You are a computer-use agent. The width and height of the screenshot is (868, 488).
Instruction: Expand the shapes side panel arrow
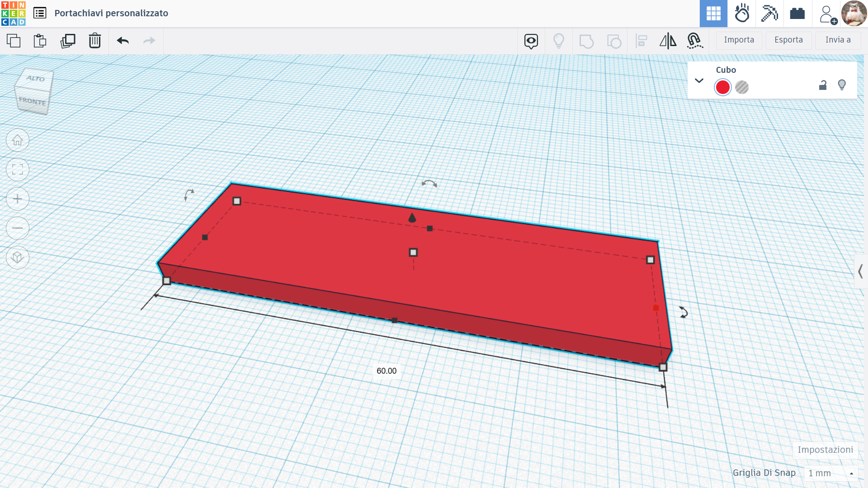pyautogui.click(x=861, y=272)
